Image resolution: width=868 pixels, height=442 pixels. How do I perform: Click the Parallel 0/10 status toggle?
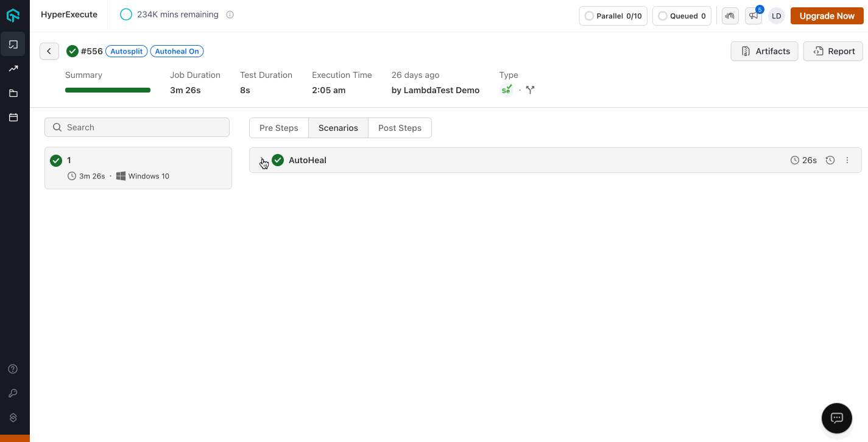coord(613,16)
